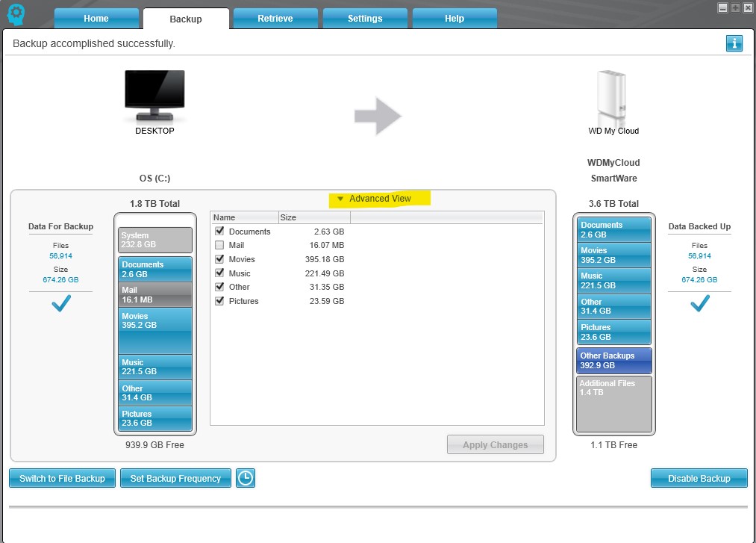The image size is (756, 543).
Task: Select Music 221.5 GB segment on WD My Cloud
Action: tap(613, 280)
